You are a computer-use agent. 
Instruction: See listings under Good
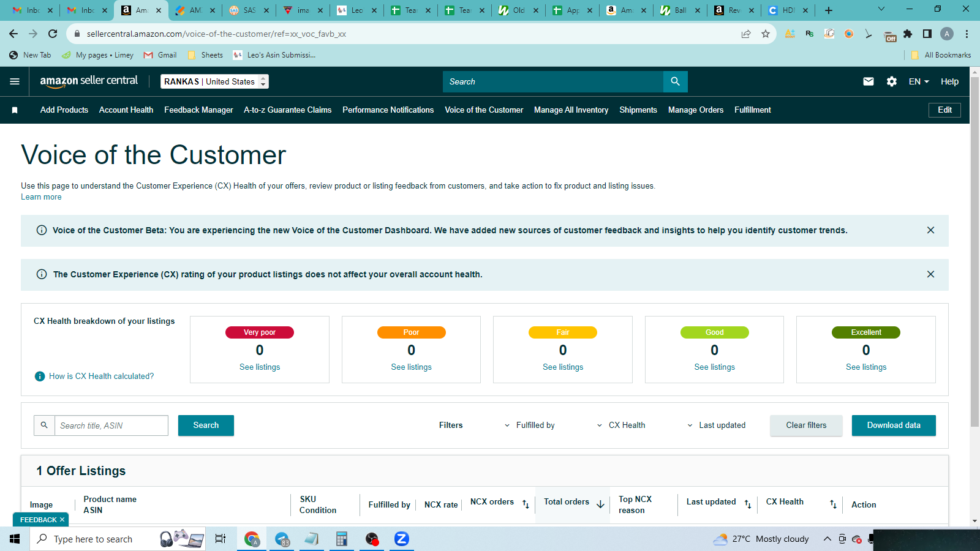coord(715,367)
